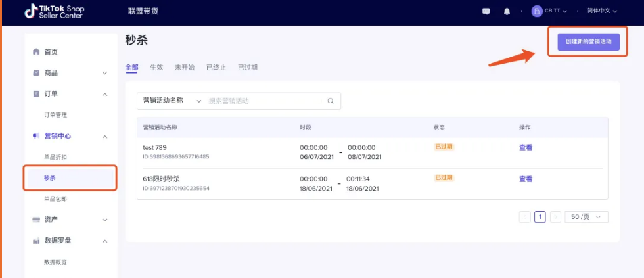The width and height of the screenshot is (644, 278).
Task: Switch to the 已过期 tab
Action: (248, 68)
